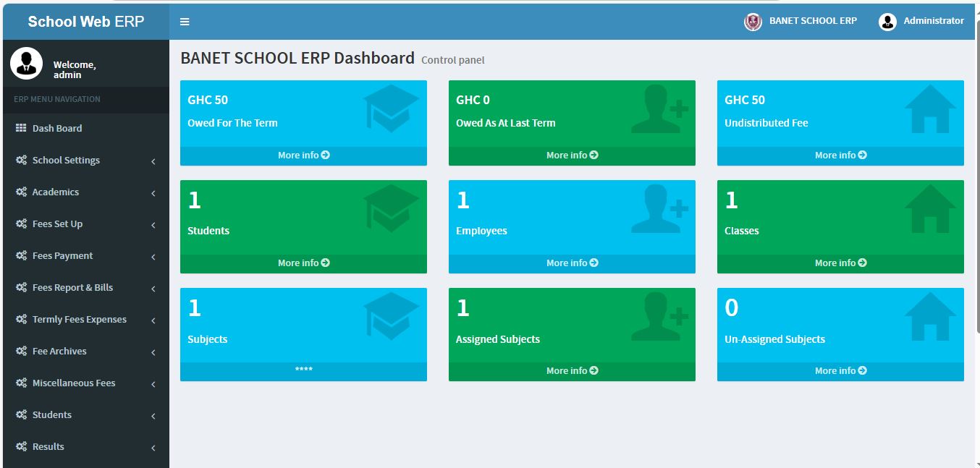Toggle the sidebar with the hamburger icon

click(185, 22)
